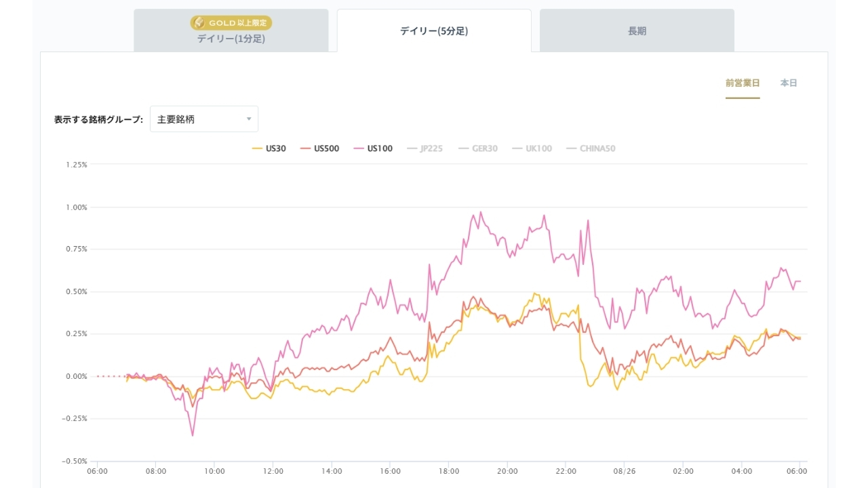Open the デイリー(1分足) tab
Screen dimensions: 868x488
click(x=231, y=30)
